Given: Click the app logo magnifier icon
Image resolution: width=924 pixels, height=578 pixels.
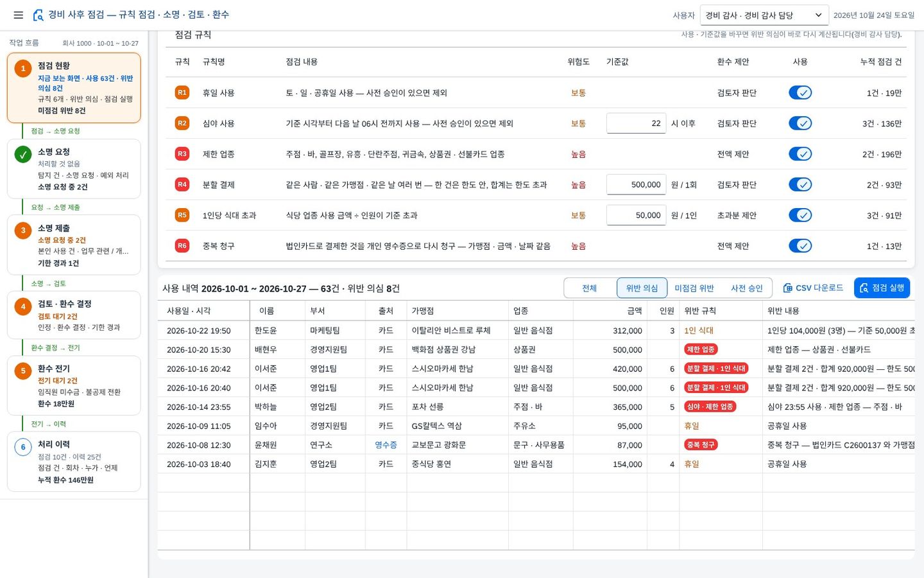Looking at the screenshot, I should 38,15.
